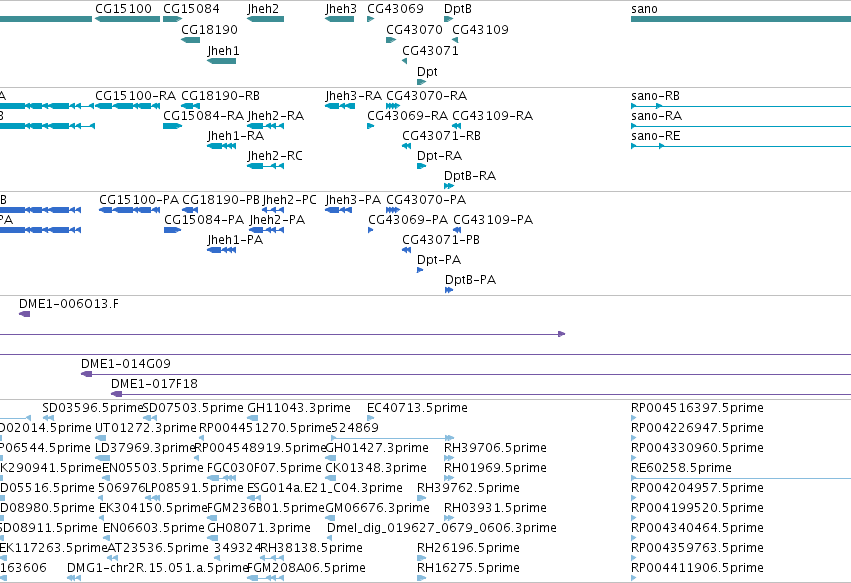851x583 pixels.
Task: Click the DME1-014G09 clone label
Action: tap(126, 364)
